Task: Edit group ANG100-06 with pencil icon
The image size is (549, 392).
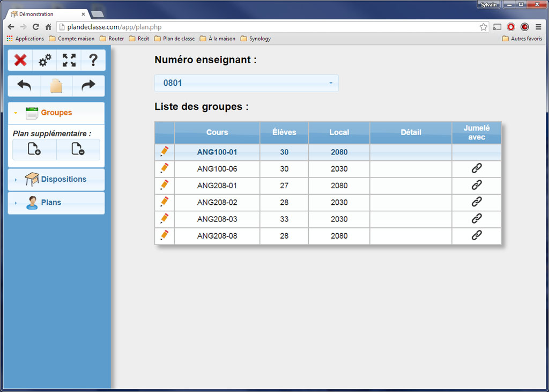Action: click(165, 168)
